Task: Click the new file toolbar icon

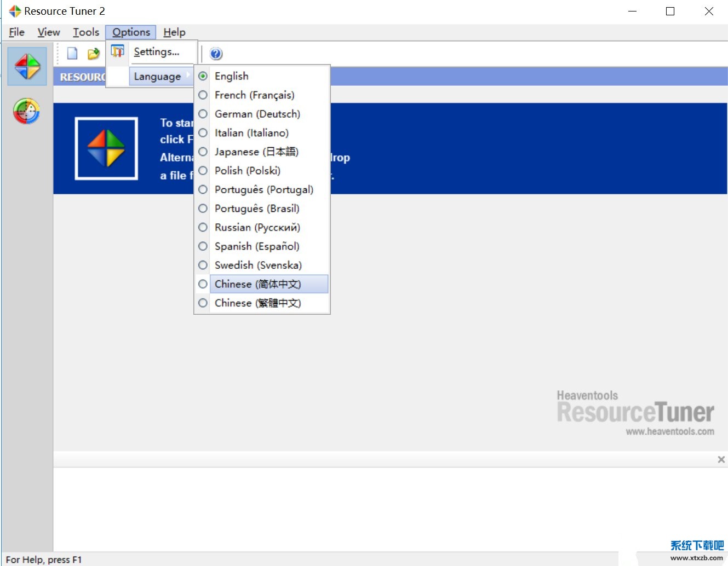Action: coord(72,53)
